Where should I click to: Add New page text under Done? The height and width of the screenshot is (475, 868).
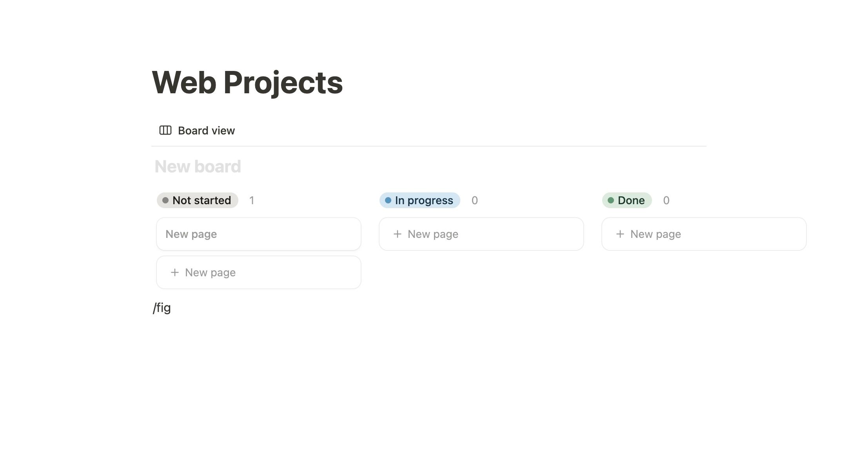[x=656, y=234]
